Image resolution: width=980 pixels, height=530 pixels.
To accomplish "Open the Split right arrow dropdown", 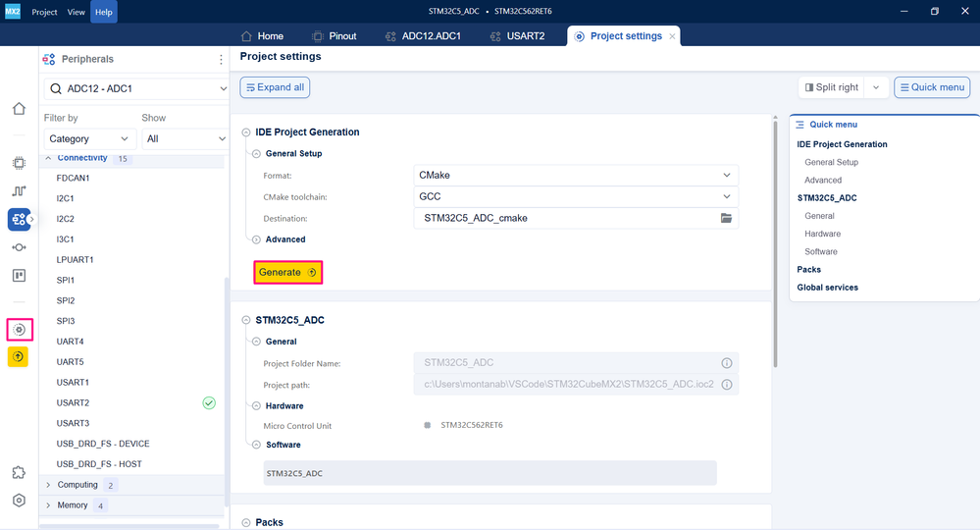I will click(x=876, y=87).
